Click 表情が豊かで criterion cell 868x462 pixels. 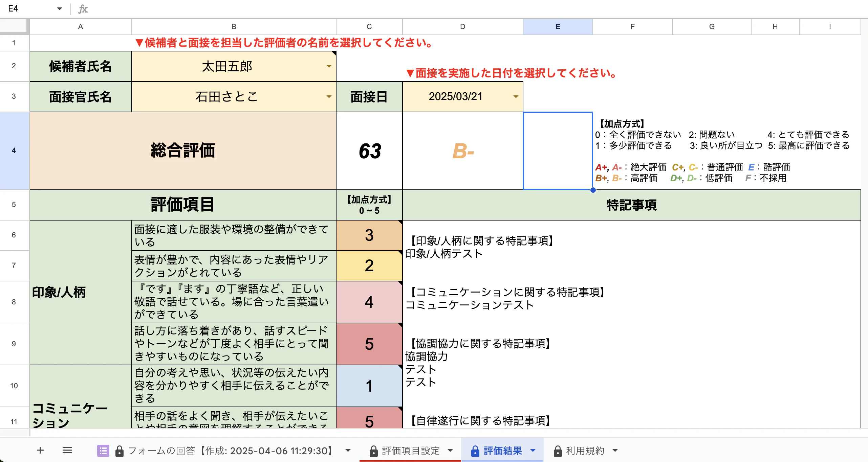coord(234,266)
